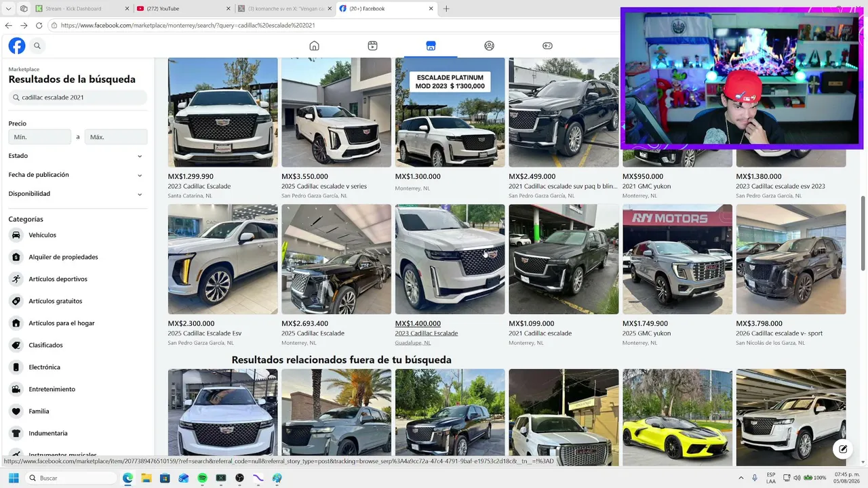Open the Windows Start menu
This screenshot has width=868, height=488.
point(13,478)
